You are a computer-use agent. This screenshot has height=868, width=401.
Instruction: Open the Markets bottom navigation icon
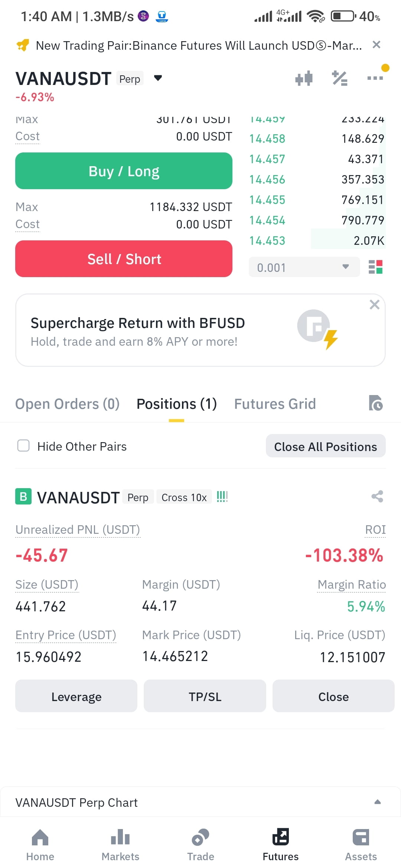pyautogui.click(x=120, y=838)
